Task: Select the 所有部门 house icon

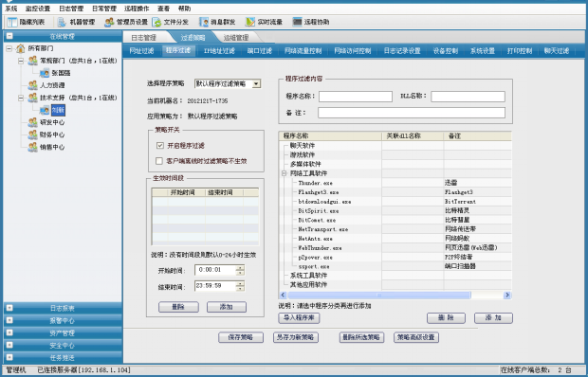Action: click(x=21, y=48)
